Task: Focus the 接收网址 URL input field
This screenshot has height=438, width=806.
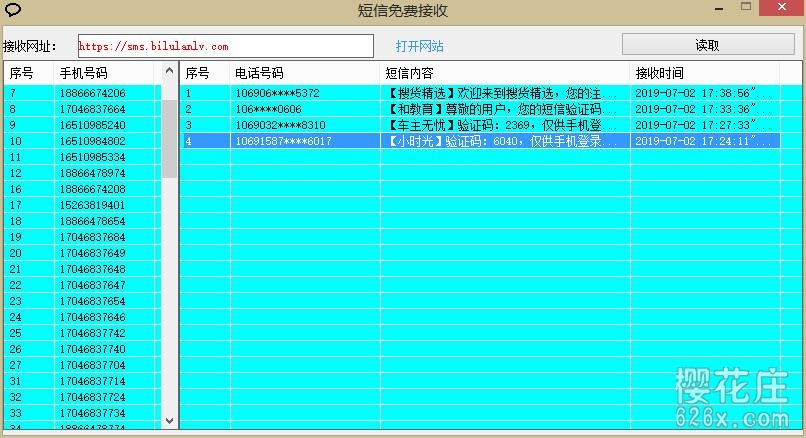Action: click(x=226, y=46)
